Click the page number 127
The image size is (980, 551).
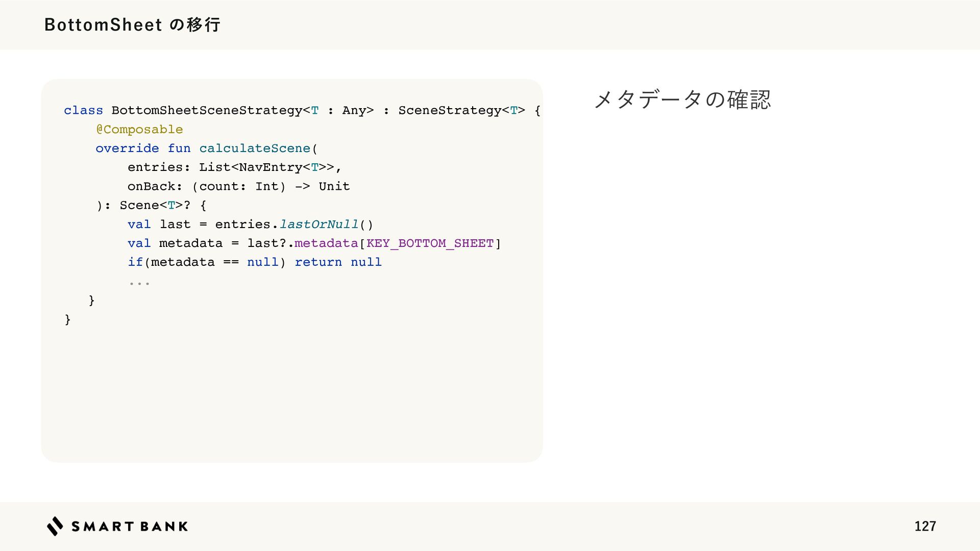(925, 526)
